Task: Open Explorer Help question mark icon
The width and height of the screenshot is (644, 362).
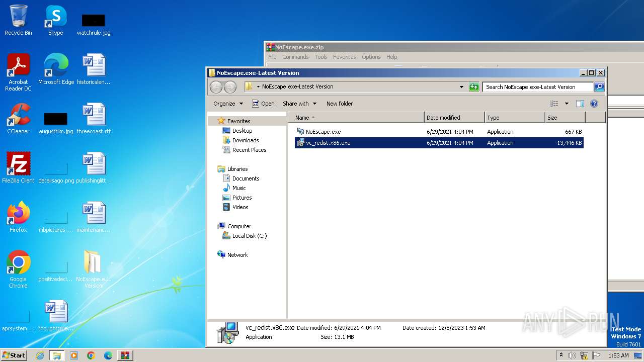Action: [594, 104]
